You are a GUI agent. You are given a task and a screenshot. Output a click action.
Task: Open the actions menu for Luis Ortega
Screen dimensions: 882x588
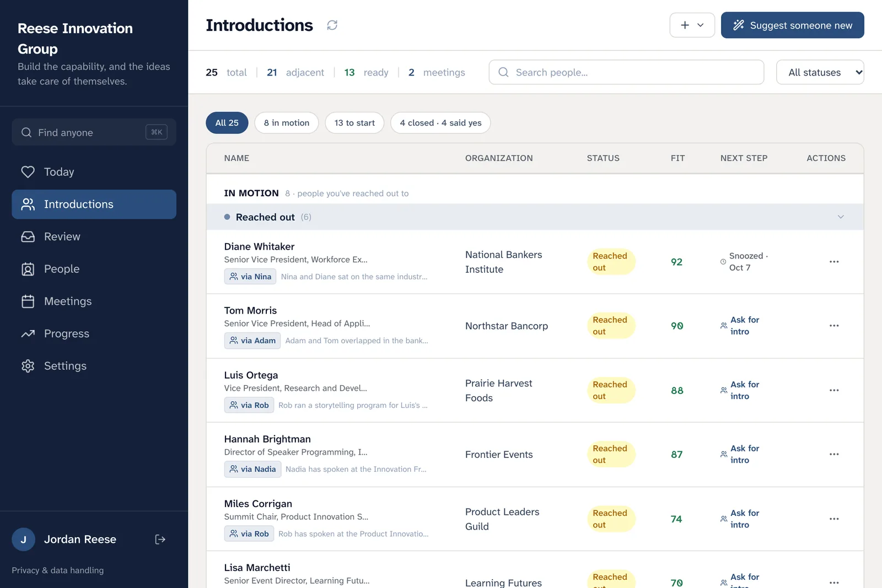pyautogui.click(x=834, y=390)
